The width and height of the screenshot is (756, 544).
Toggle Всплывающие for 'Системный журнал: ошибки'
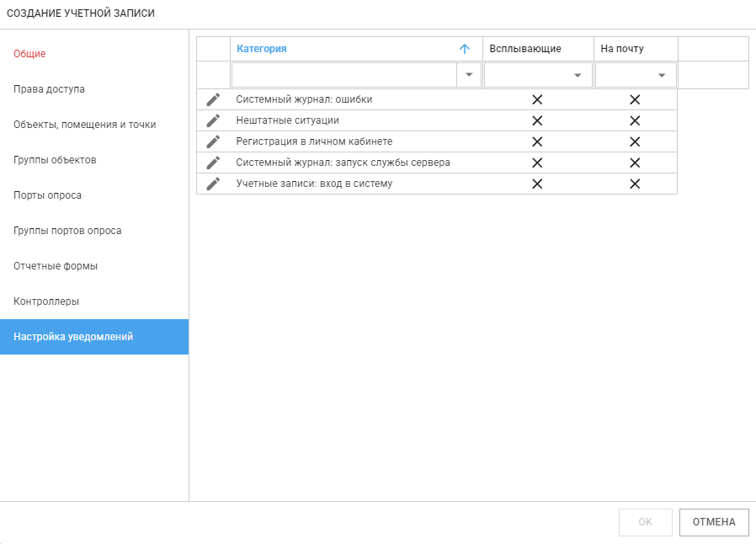(537, 99)
